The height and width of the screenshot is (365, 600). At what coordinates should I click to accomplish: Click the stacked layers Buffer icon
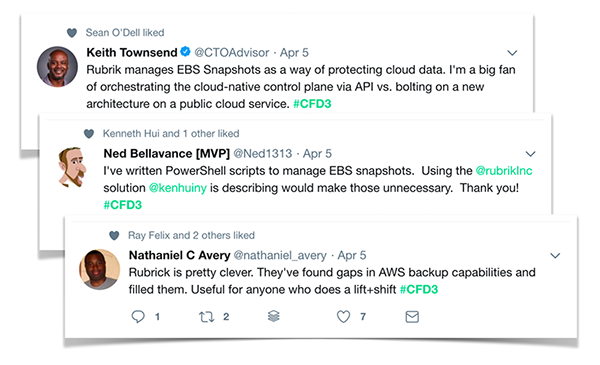coord(274,316)
